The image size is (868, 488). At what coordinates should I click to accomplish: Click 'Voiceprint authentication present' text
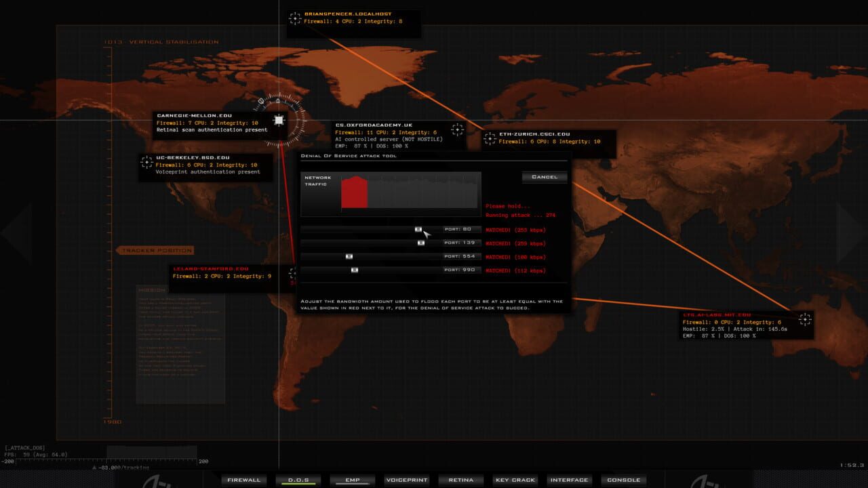point(208,171)
